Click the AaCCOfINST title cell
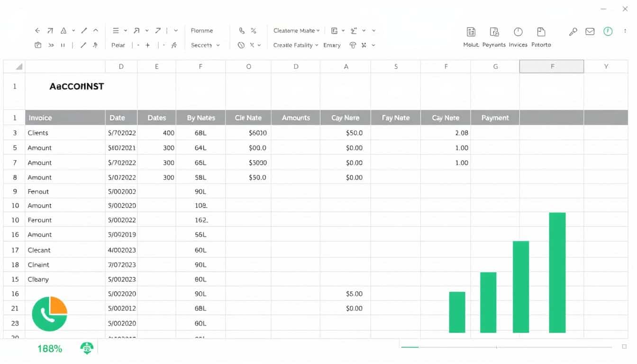 pos(77,86)
